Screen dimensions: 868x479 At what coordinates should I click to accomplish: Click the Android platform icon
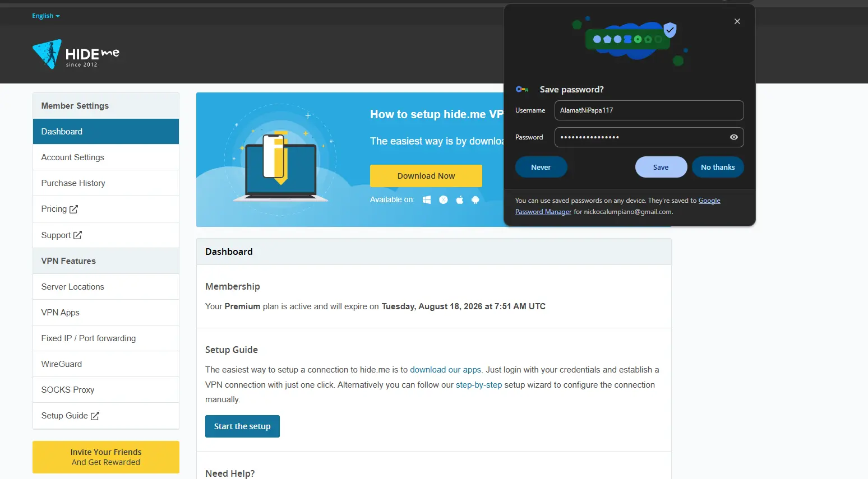(475, 200)
